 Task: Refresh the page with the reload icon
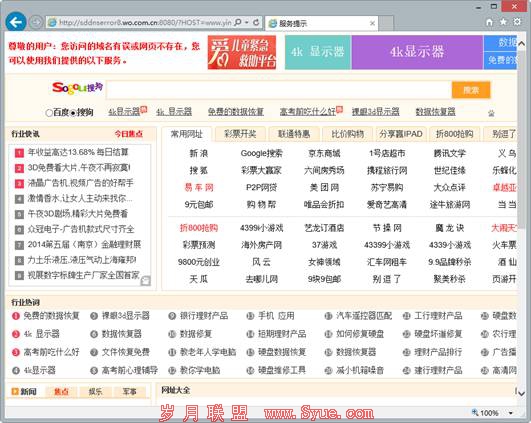coord(256,23)
